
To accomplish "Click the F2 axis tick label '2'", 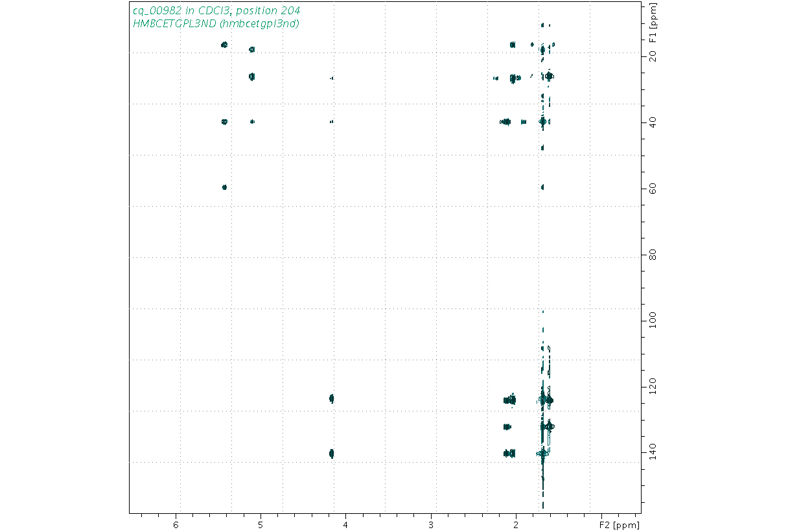I will tap(516, 524).
